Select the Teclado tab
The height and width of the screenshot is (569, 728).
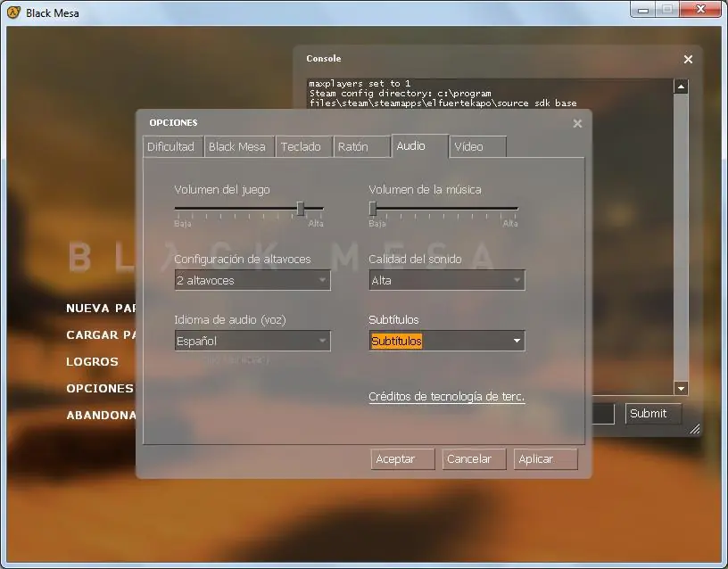pyautogui.click(x=304, y=146)
